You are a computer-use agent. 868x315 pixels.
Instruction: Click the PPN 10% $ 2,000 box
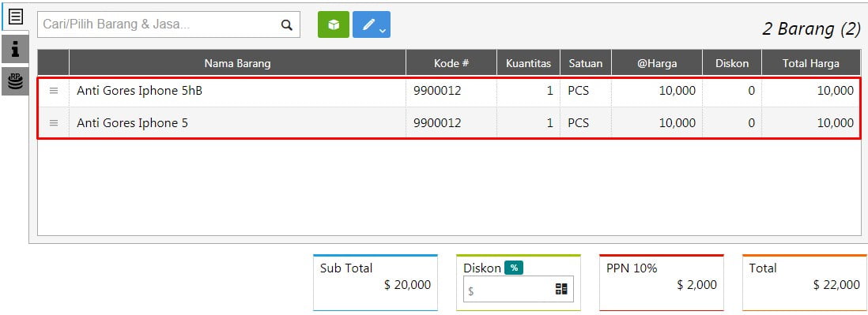(662, 283)
